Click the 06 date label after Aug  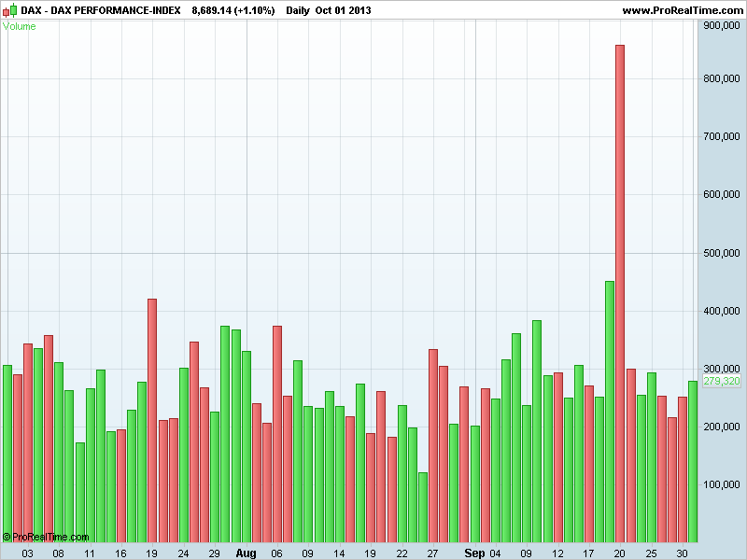pos(276,553)
